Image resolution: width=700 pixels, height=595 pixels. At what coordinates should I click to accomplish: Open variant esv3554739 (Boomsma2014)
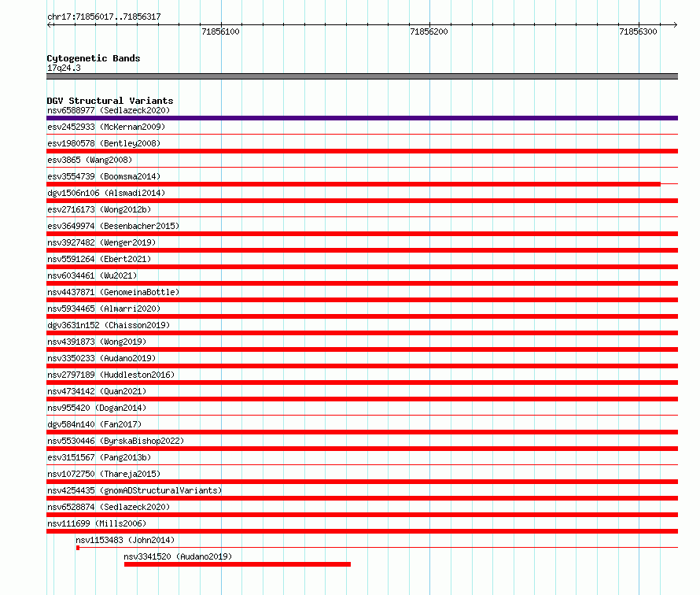104,176
